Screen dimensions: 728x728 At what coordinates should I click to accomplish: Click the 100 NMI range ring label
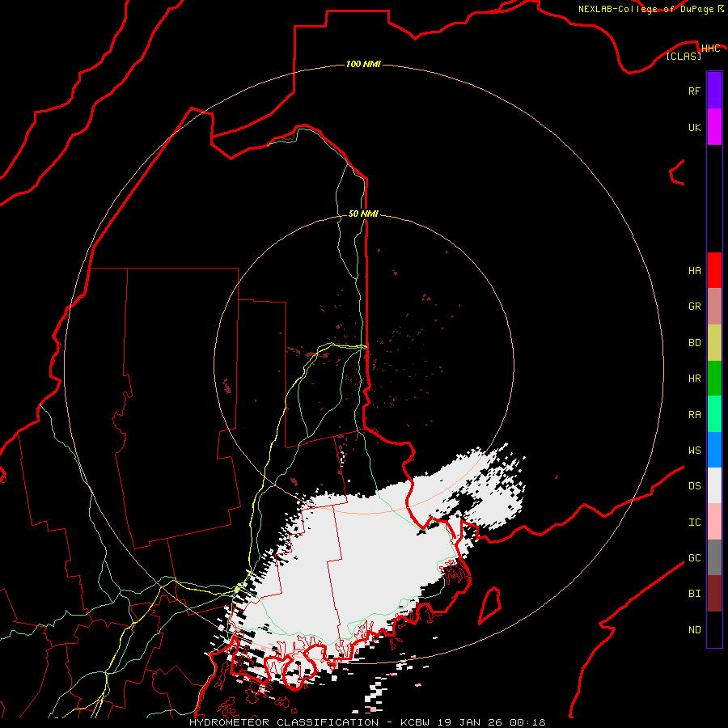pos(363,64)
